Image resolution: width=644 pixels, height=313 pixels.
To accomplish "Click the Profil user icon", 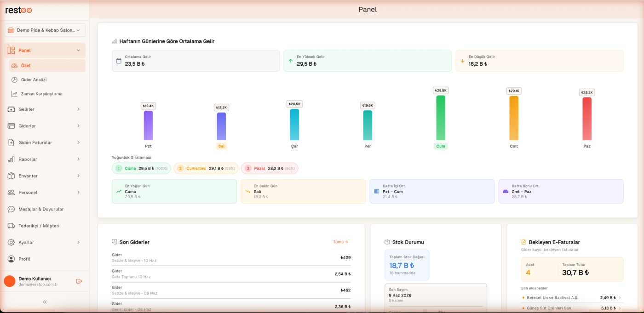I will (x=11, y=259).
